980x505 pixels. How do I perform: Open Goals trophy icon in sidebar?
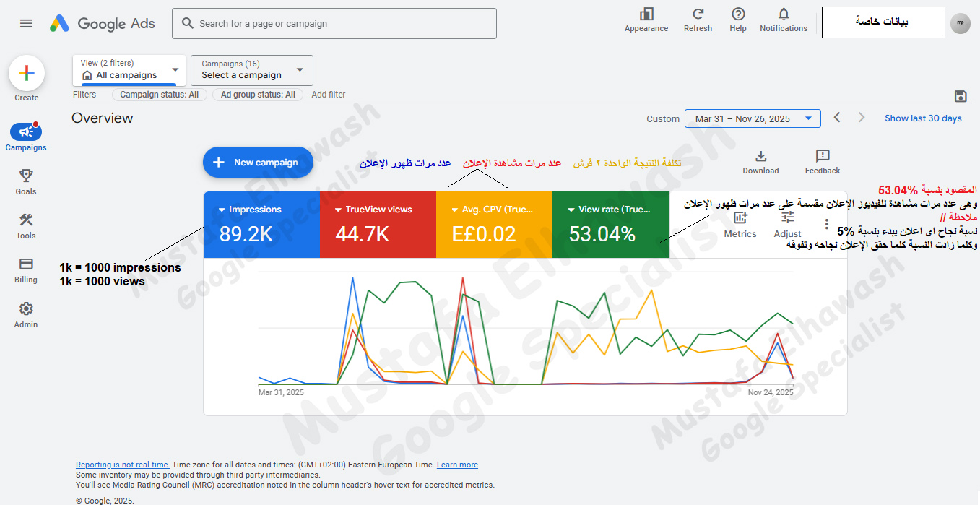(26, 176)
